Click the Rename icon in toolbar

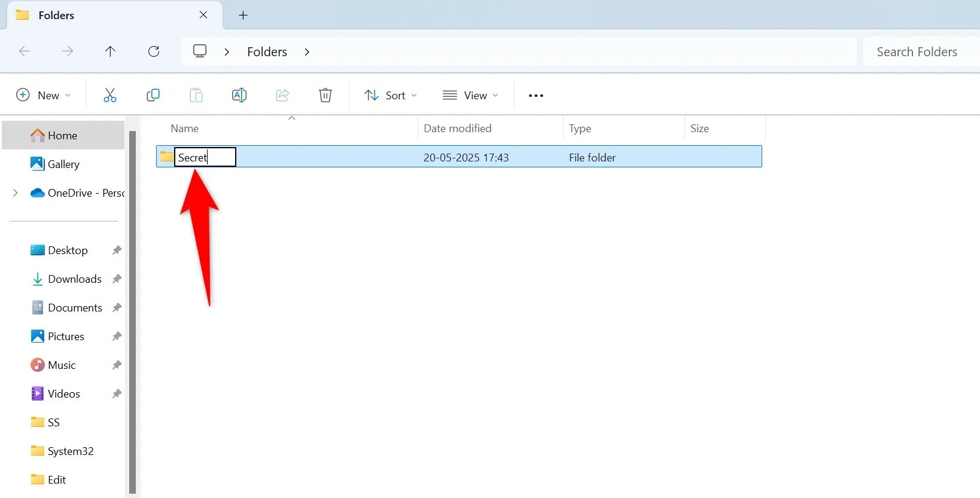pyautogui.click(x=239, y=96)
